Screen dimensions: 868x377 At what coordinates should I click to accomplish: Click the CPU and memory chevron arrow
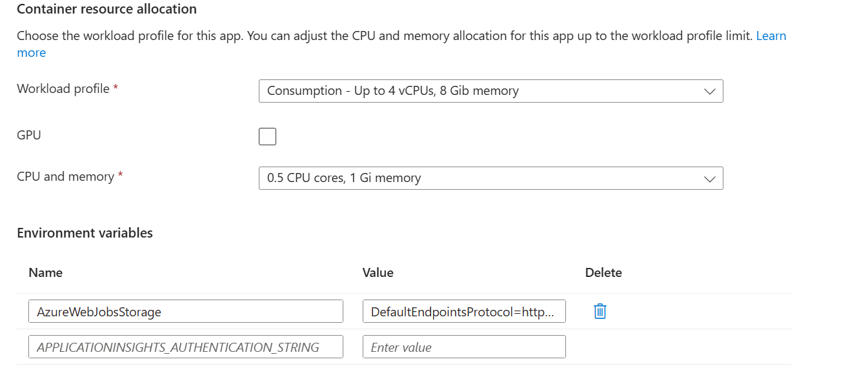click(x=709, y=179)
